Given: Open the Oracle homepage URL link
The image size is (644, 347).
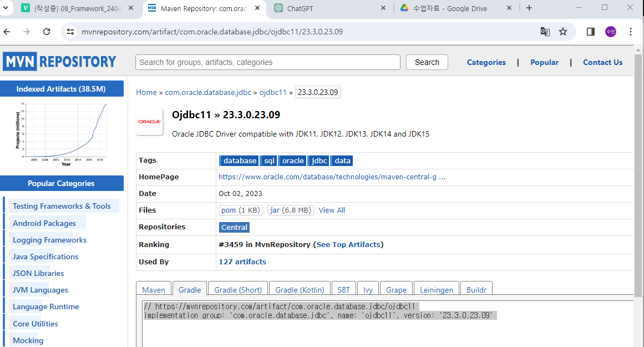Looking at the screenshot, I should [x=332, y=177].
